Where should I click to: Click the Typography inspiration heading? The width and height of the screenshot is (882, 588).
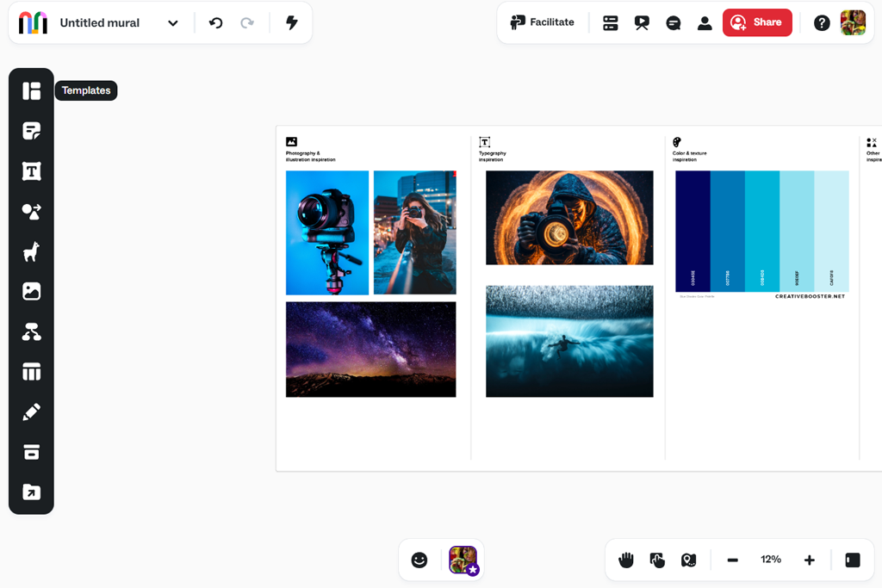[x=492, y=157]
